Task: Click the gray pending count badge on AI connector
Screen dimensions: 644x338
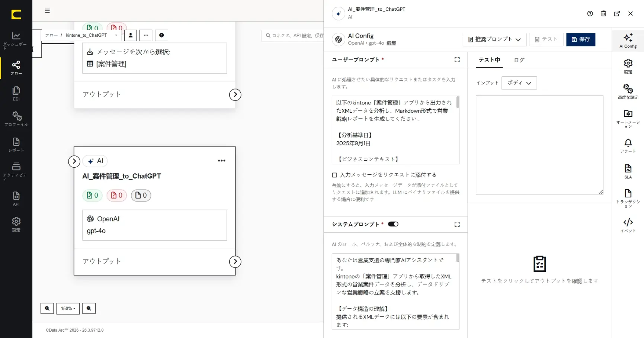Action: [x=141, y=195]
